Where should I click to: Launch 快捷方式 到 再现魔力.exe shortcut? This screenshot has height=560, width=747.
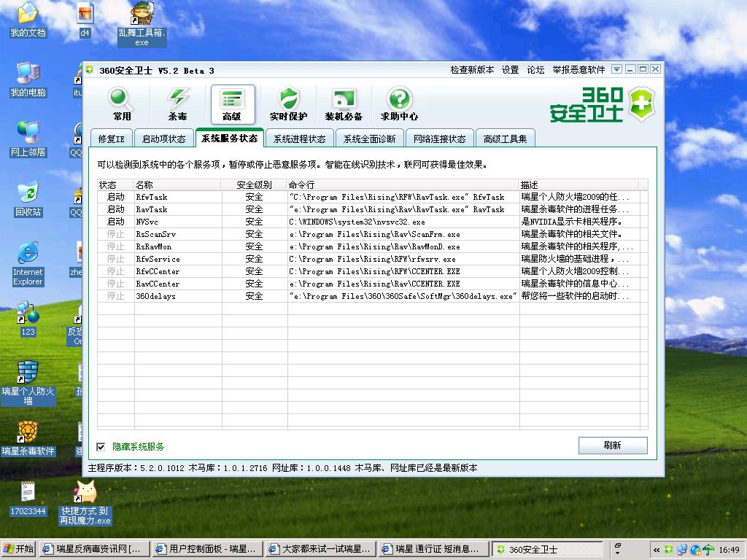coord(85,503)
